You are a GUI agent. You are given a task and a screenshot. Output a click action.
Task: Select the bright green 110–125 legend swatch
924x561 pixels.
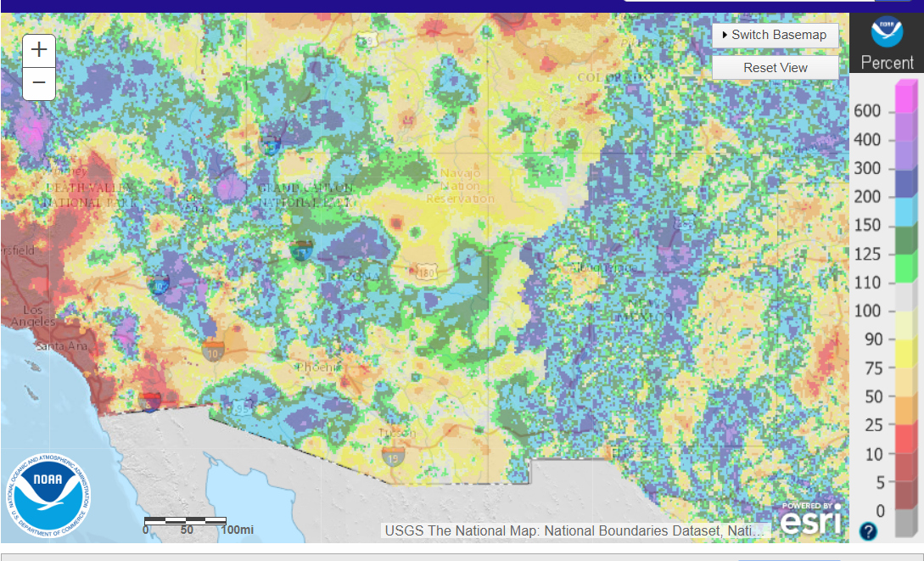coord(905,269)
